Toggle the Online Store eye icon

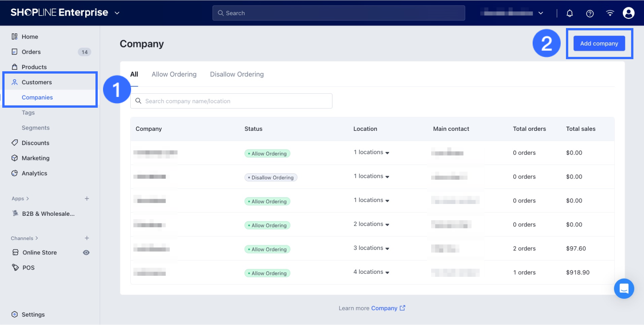pos(86,253)
